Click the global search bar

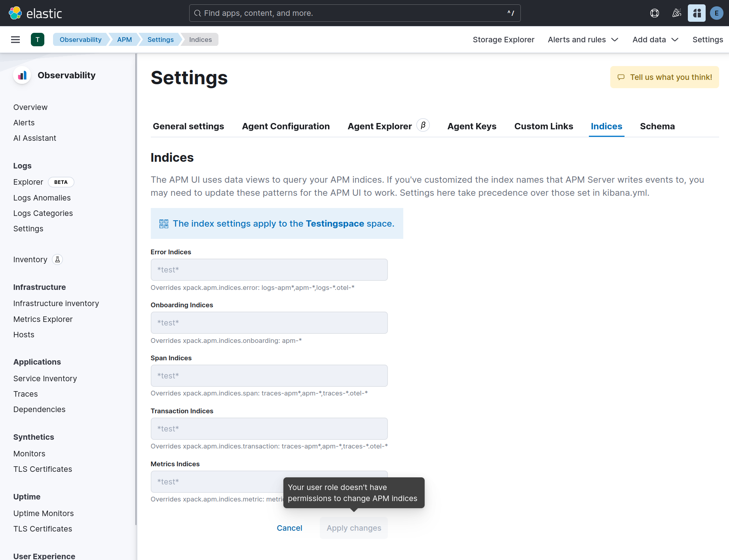pos(355,13)
